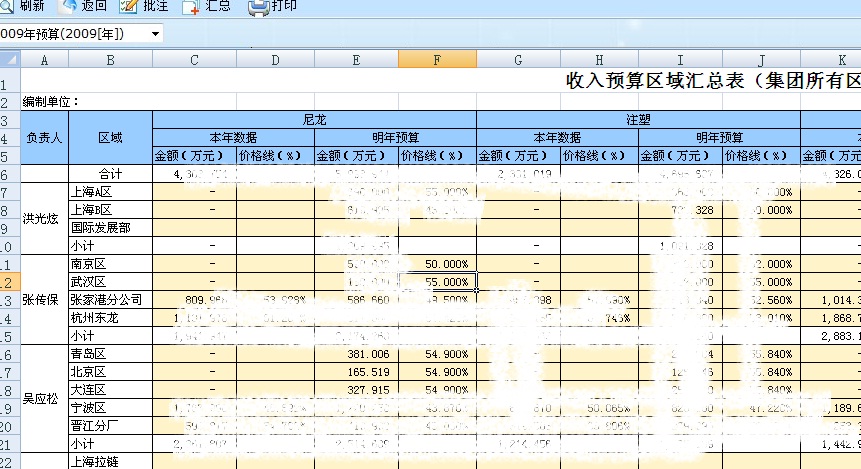The height and width of the screenshot is (469, 861).
Task: Click the 50.000% cell in 南京区 row
Action: point(437,264)
